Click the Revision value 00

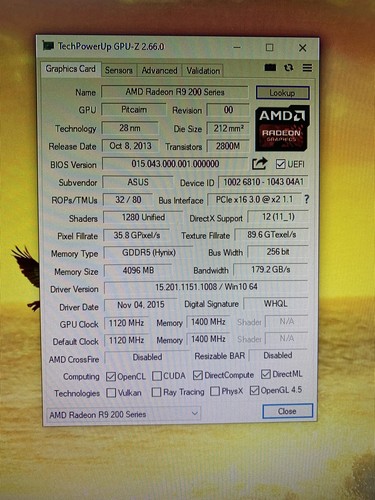[x=228, y=110]
